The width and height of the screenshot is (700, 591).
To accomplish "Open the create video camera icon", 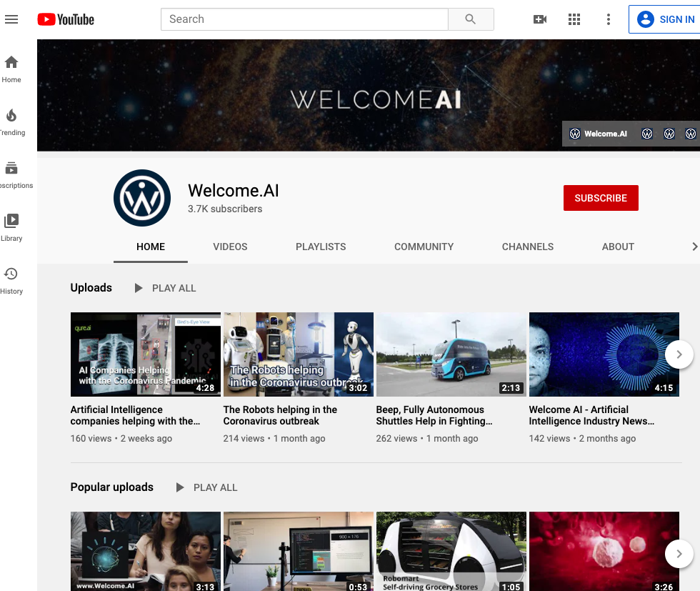I will coord(540,19).
